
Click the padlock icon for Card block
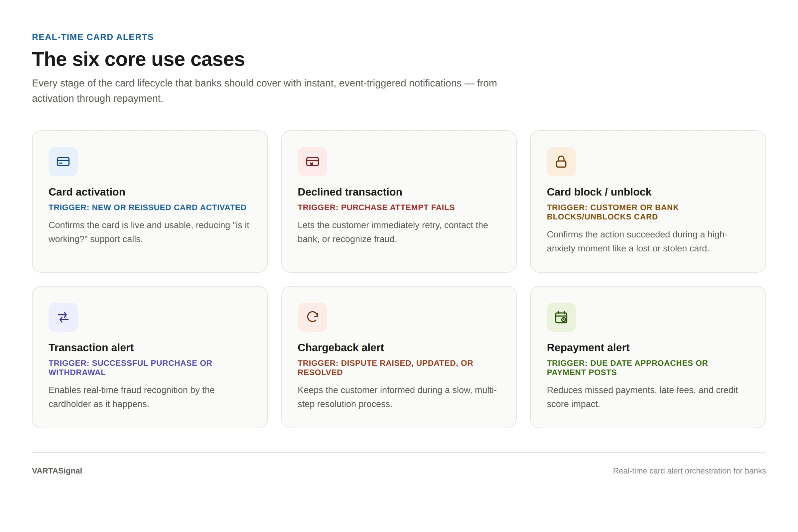point(561,162)
